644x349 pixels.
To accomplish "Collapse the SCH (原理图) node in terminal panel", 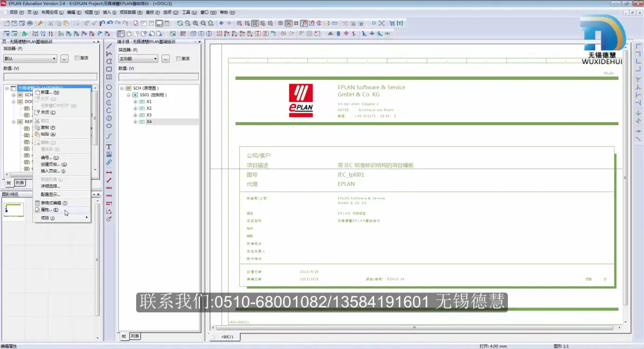I will click(122, 88).
